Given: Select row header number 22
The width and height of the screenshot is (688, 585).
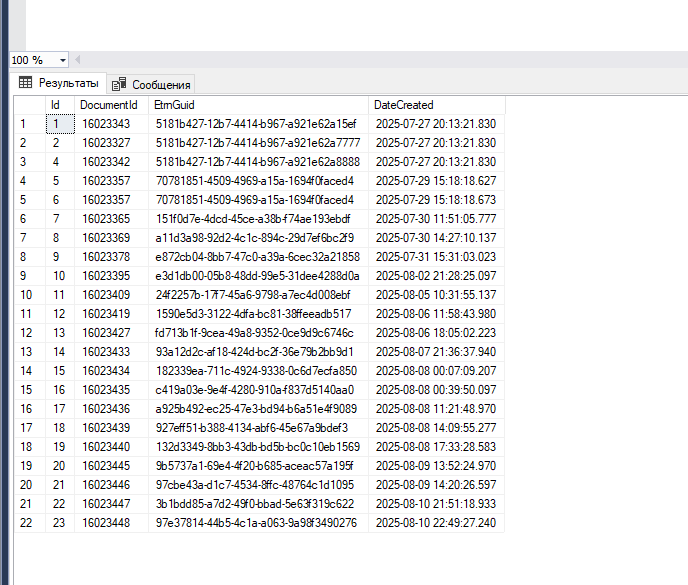Looking at the screenshot, I should [x=30, y=523].
